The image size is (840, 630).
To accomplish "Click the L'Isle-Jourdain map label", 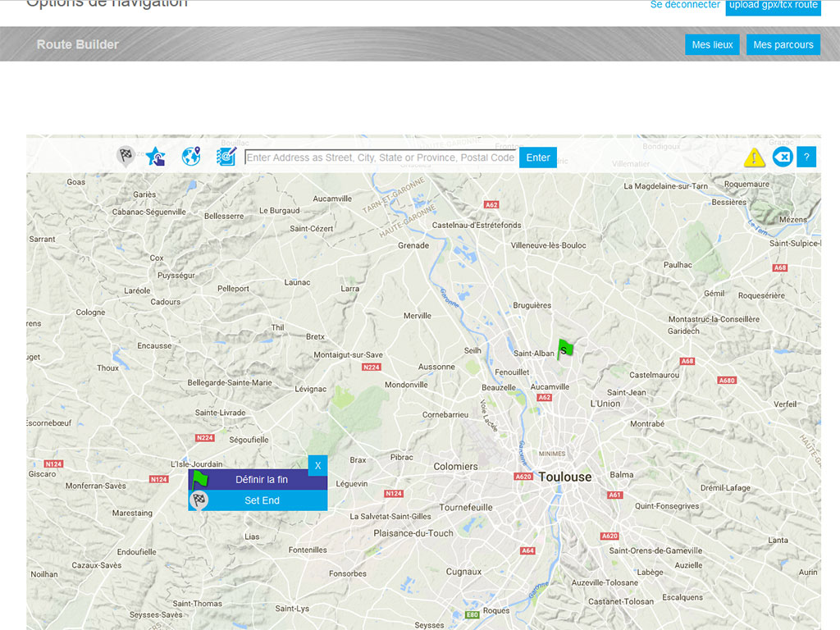I will [x=197, y=464].
